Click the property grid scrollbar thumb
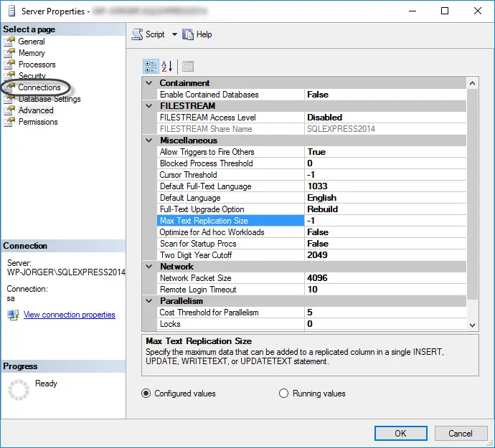495x448 pixels. (x=472, y=194)
